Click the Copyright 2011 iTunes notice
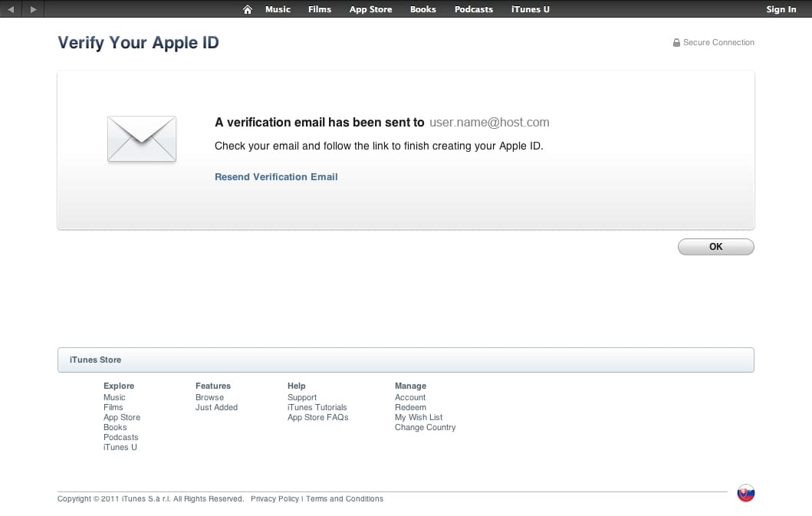812x516 pixels. [150, 498]
